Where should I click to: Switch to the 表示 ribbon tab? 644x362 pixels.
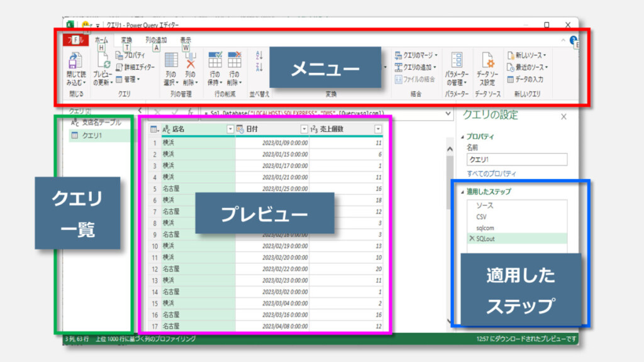point(186,40)
